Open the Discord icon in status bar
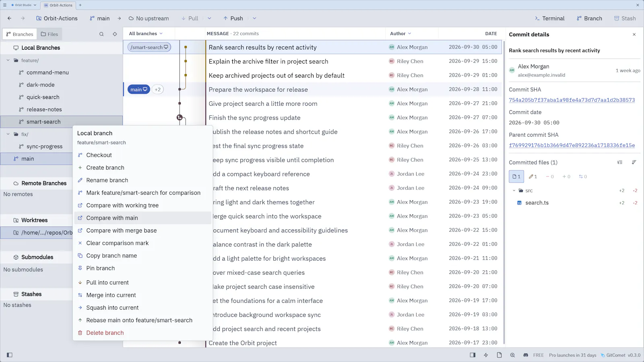The image size is (644, 362). coord(526,355)
